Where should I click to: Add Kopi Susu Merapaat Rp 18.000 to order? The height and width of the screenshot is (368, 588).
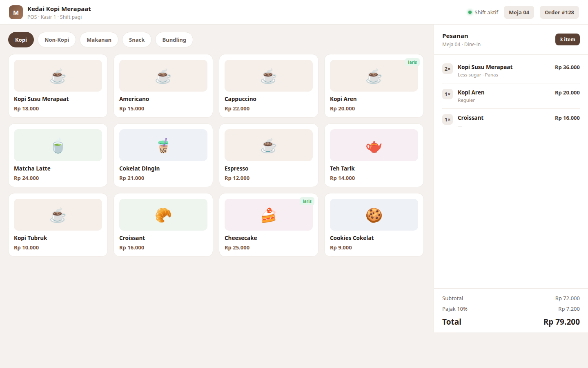click(x=58, y=86)
